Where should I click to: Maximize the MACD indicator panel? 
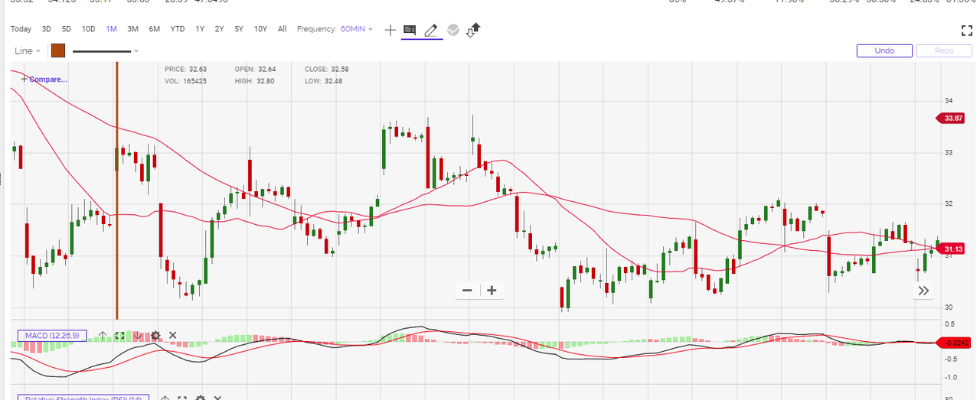point(120,335)
